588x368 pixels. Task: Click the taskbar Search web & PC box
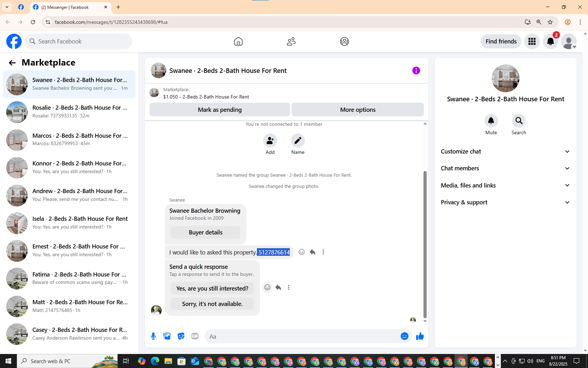click(x=67, y=361)
